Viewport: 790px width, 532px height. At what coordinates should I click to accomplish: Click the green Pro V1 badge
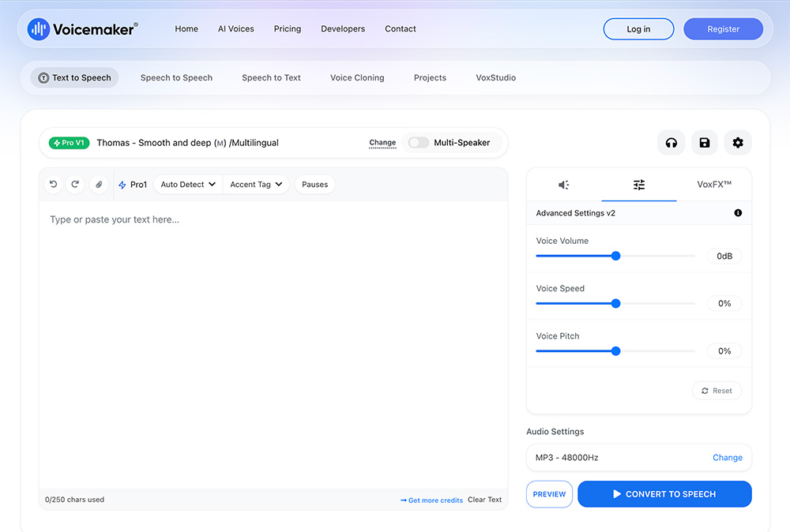[x=69, y=143]
